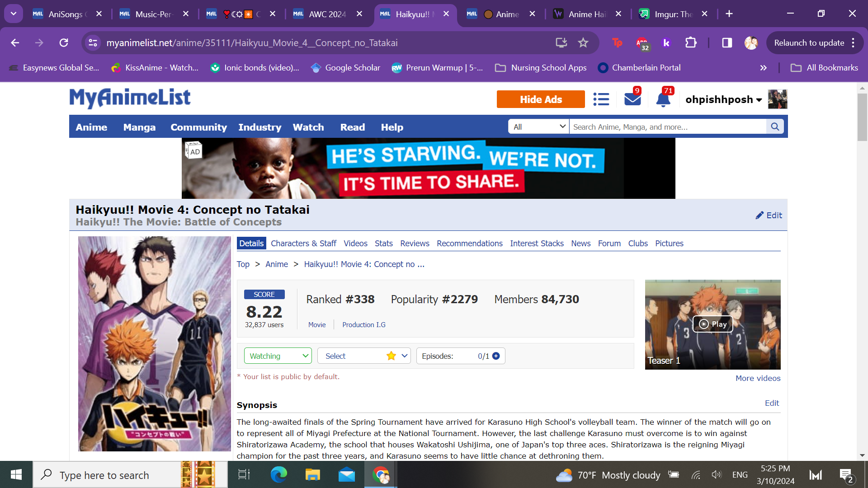Expand the All search category dropdown

click(538, 127)
